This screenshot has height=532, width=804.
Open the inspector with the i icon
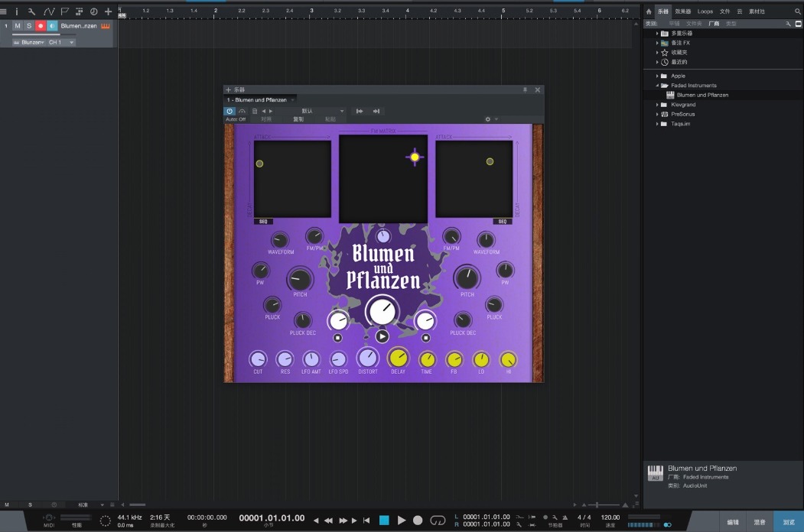[x=16, y=11]
